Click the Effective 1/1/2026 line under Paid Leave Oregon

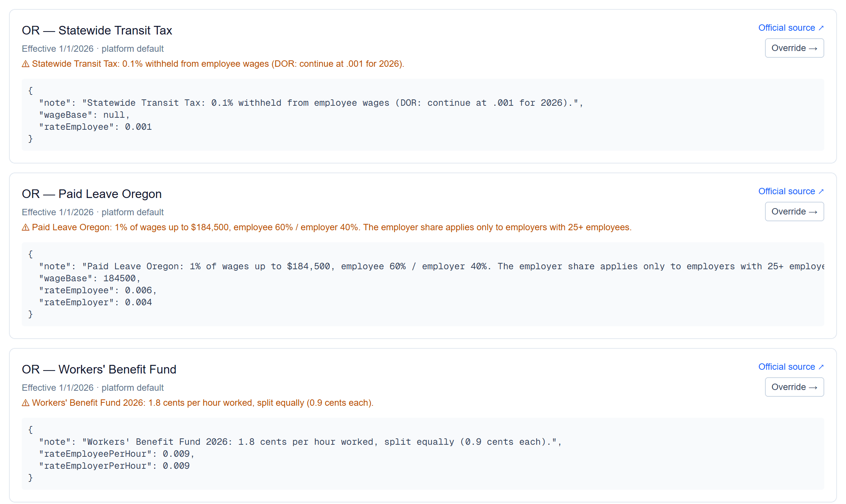(x=93, y=212)
